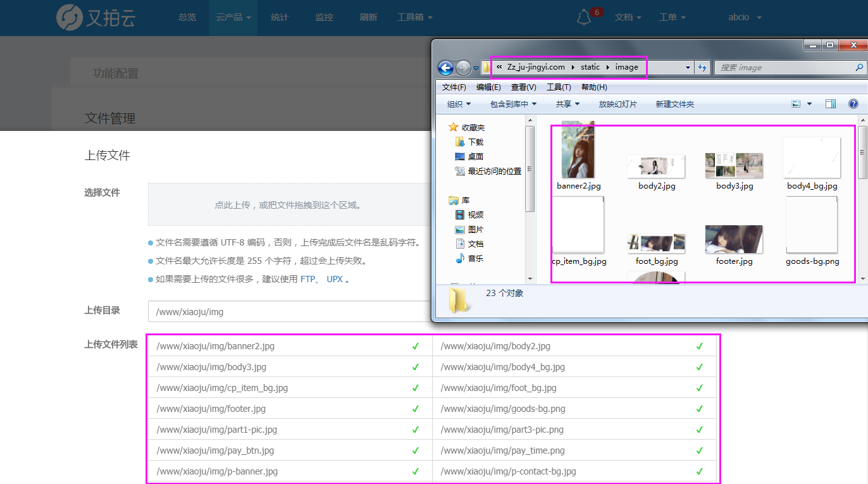
Task: Open 工具(T) menu in Explorer
Action: tap(559, 87)
